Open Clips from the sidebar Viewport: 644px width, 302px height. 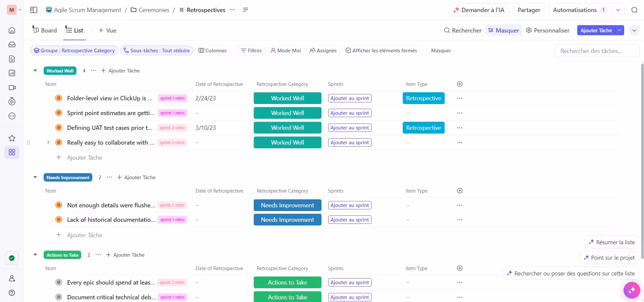tap(12, 87)
